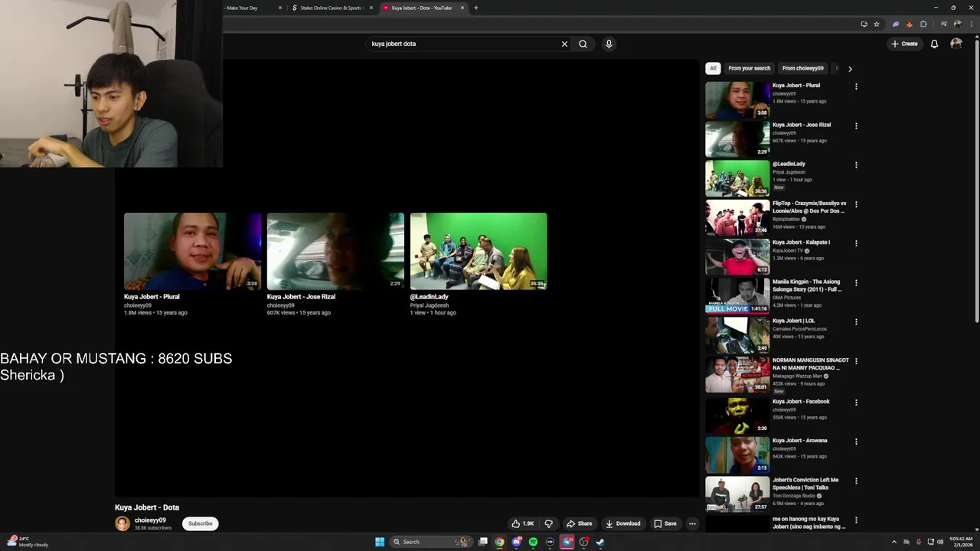Open Jobert's Conviction Left Me Speechless link
This screenshot has height=551, width=980.
805,484
